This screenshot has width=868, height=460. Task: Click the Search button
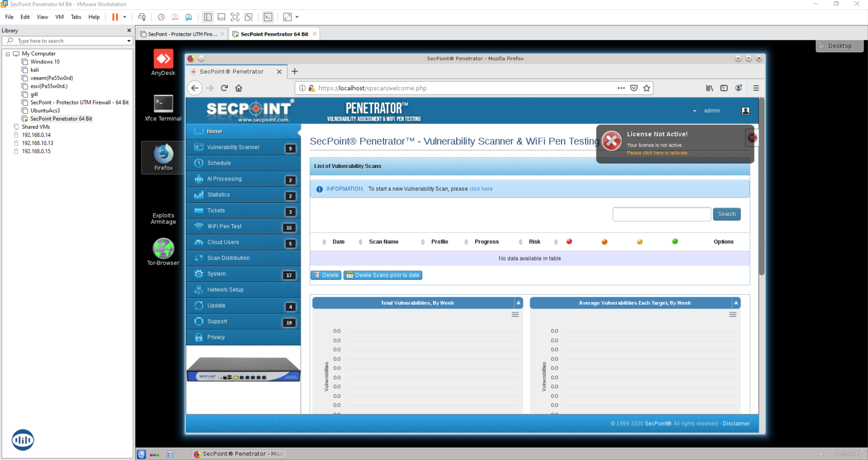pyautogui.click(x=726, y=214)
